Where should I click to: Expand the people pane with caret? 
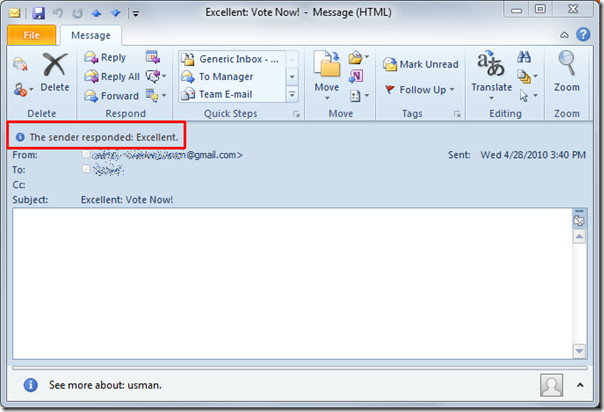580,385
